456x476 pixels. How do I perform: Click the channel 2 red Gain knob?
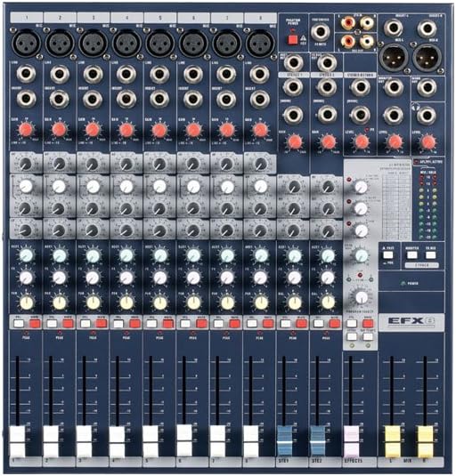pos(60,130)
